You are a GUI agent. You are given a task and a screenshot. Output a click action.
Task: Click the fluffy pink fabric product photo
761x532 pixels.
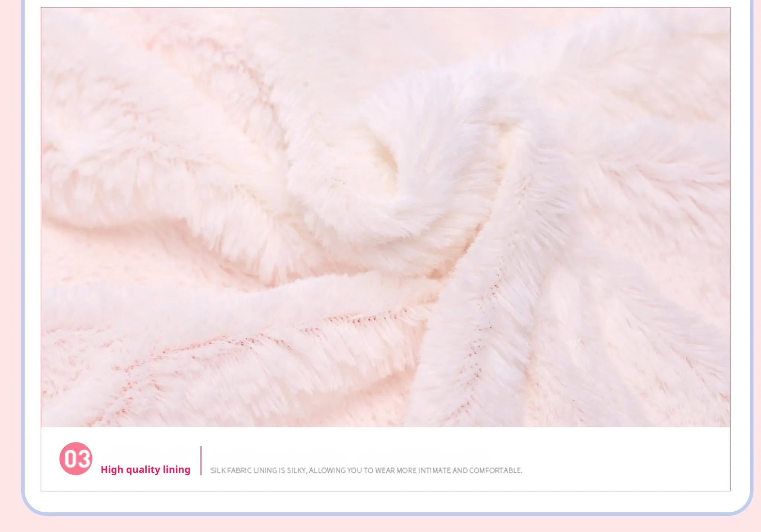pos(385,217)
